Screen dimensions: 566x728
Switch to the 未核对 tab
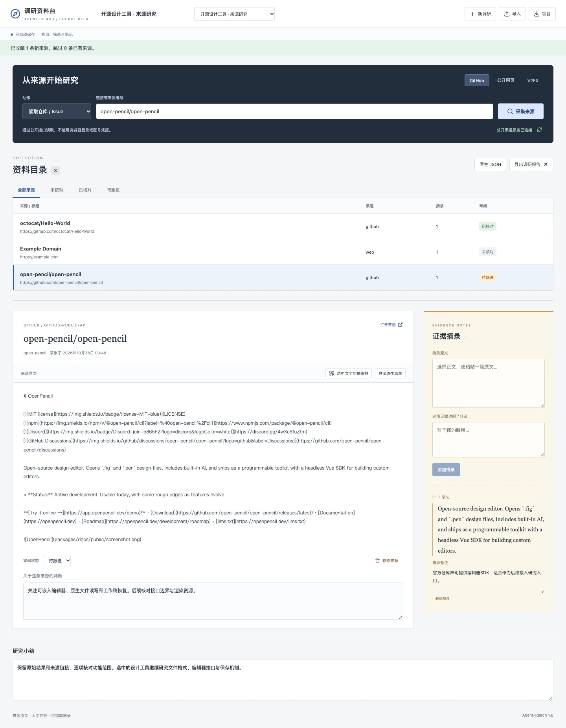pos(57,190)
